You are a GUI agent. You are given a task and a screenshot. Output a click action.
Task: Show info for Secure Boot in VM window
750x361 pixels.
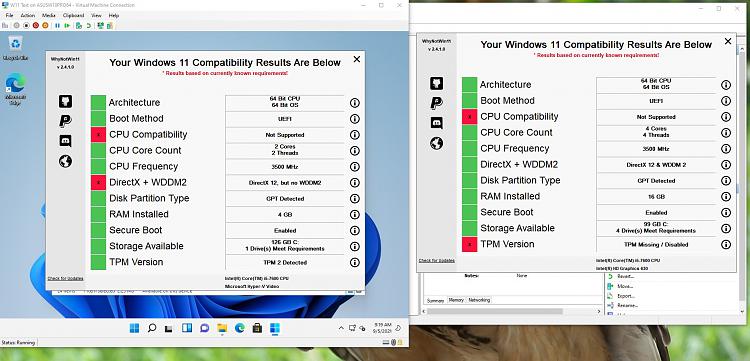354,230
